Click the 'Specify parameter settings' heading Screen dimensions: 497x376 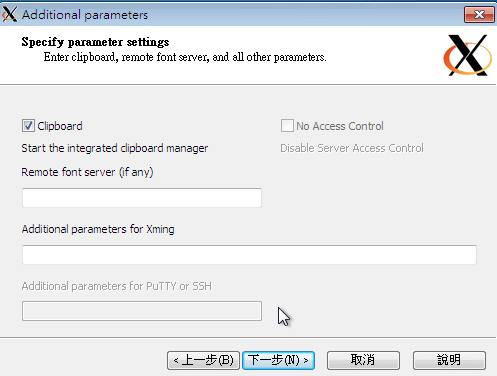[95, 42]
